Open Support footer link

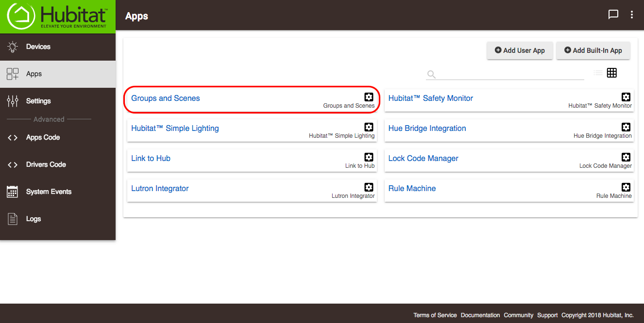[547, 315]
